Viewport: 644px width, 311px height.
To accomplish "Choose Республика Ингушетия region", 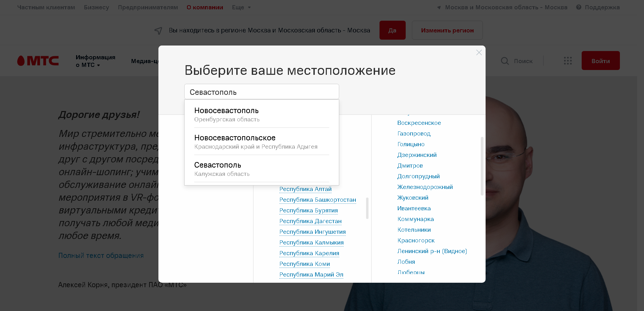I will click(x=312, y=232).
